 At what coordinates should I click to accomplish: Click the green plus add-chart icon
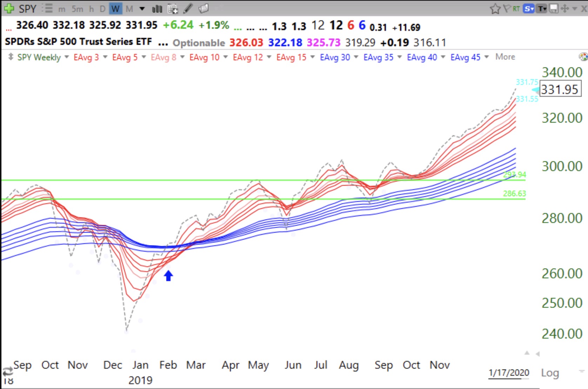tap(9, 8)
